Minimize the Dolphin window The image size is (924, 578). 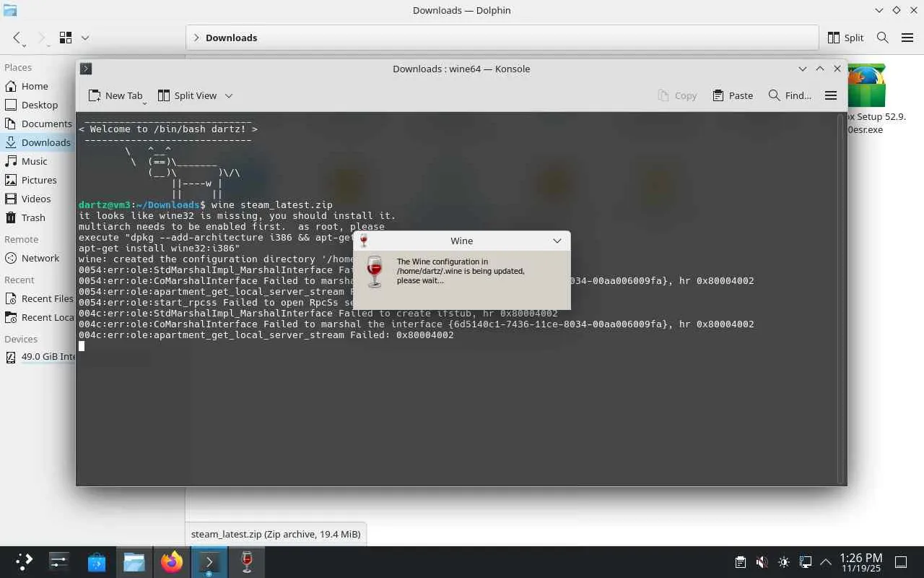pos(879,10)
